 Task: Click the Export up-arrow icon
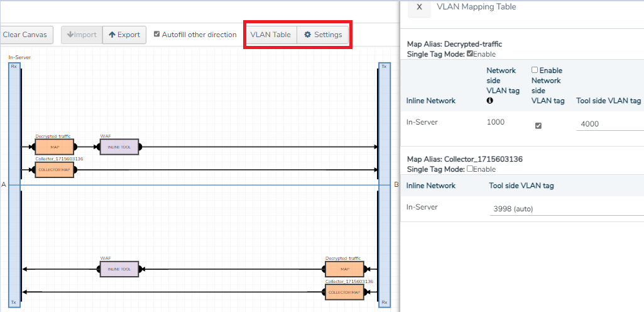click(x=112, y=35)
